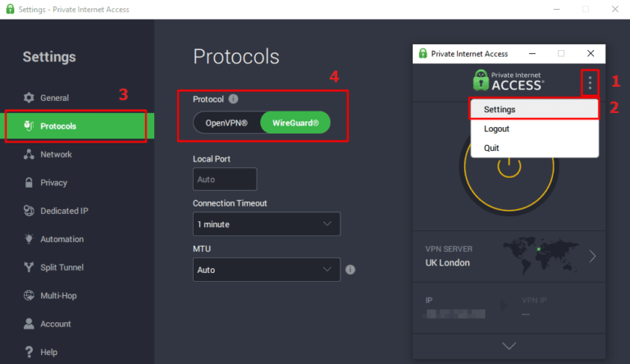Open VPN Server selection via right chevron

click(592, 256)
